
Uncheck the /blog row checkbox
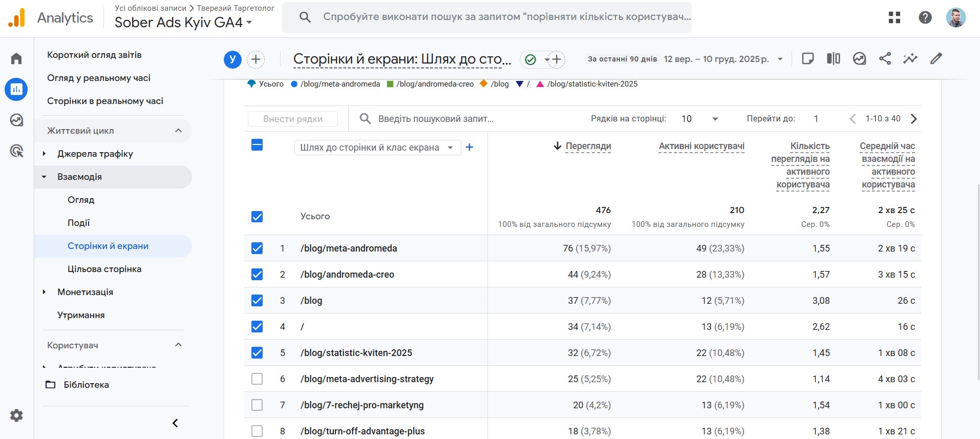click(x=257, y=301)
